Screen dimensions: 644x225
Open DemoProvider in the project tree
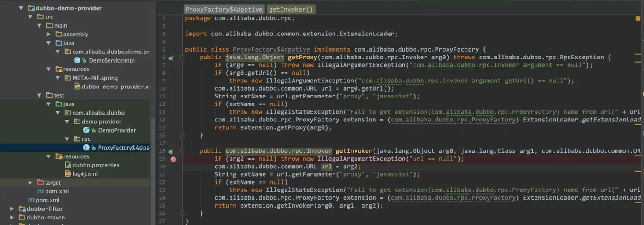click(x=117, y=130)
